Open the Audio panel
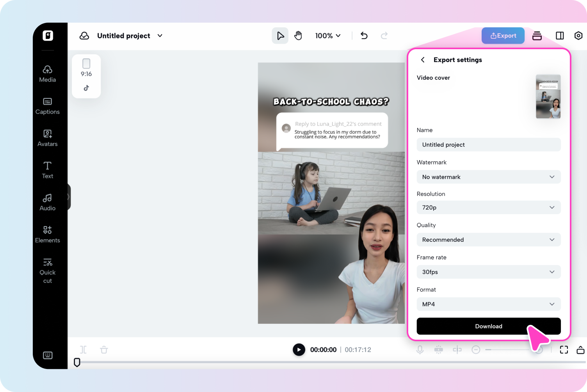 click(x=47, y=202)
